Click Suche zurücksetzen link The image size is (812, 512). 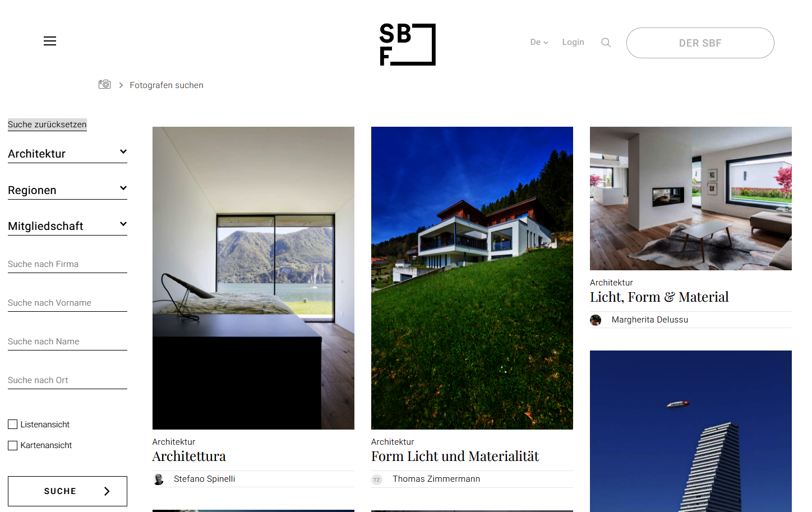47,124
